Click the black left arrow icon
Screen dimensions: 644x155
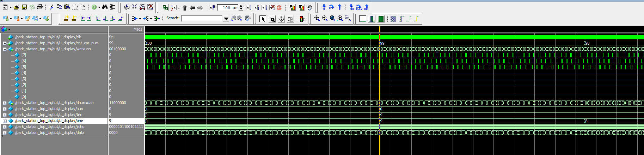pyautogui.click(x=192, y=7)
